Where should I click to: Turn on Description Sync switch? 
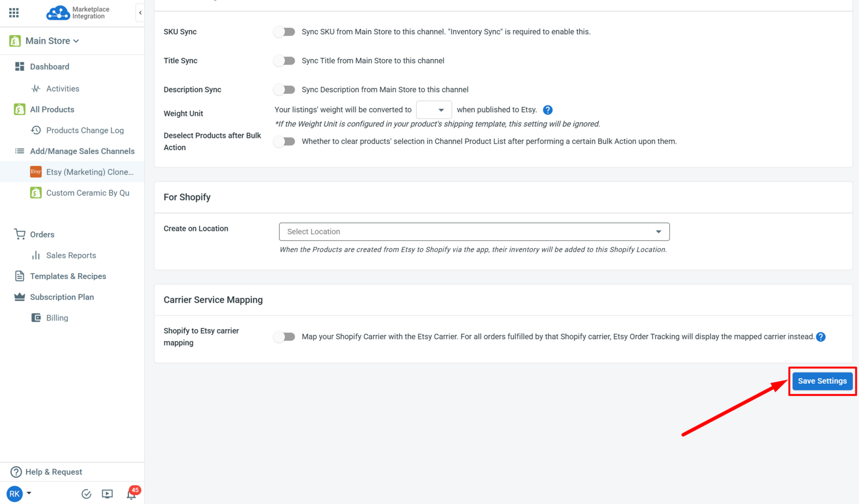[285, 90]
